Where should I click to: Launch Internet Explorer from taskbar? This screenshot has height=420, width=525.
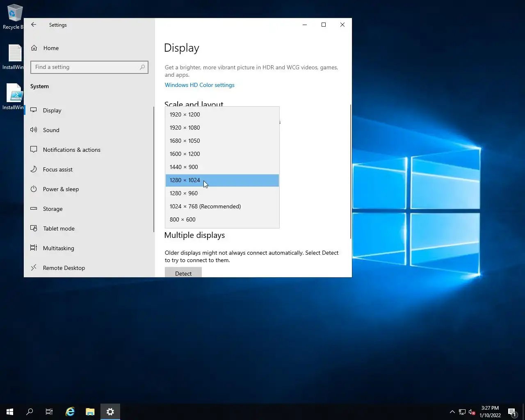70,412
